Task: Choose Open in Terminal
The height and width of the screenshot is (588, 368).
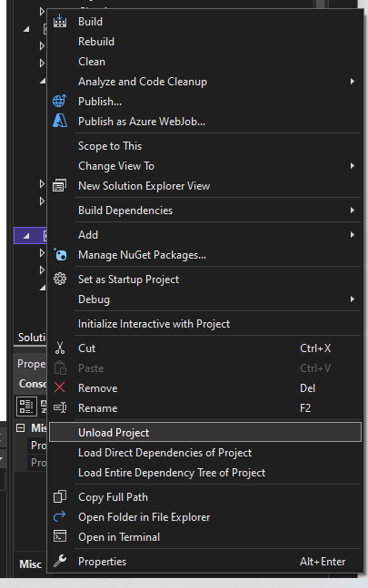Action: pos(205,537)
